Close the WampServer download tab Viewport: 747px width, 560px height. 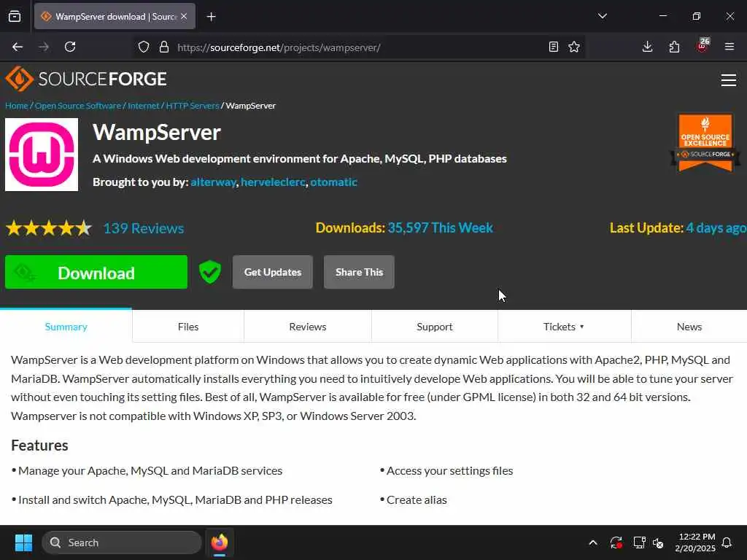coord(184,16)
